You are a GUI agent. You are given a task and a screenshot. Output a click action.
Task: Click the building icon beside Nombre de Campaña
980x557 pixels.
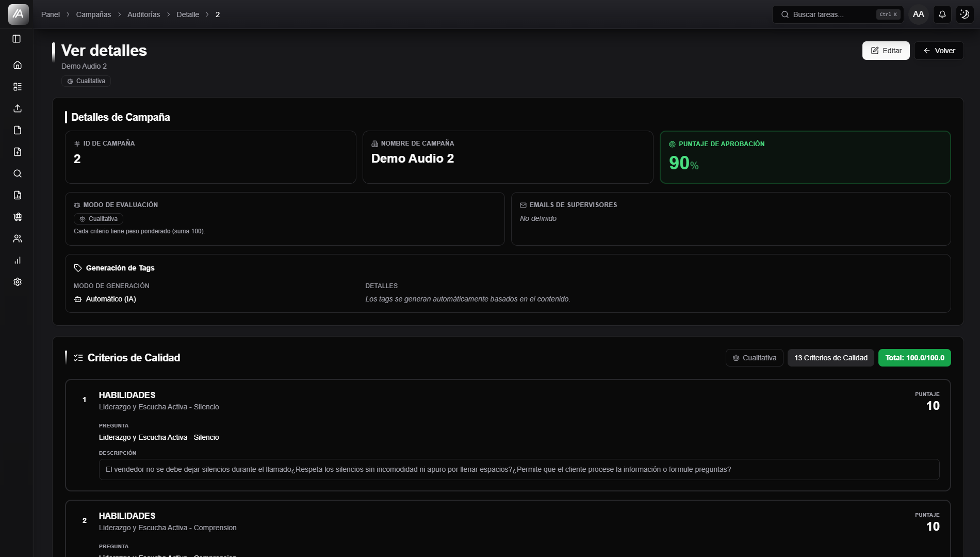click(374, 144)
